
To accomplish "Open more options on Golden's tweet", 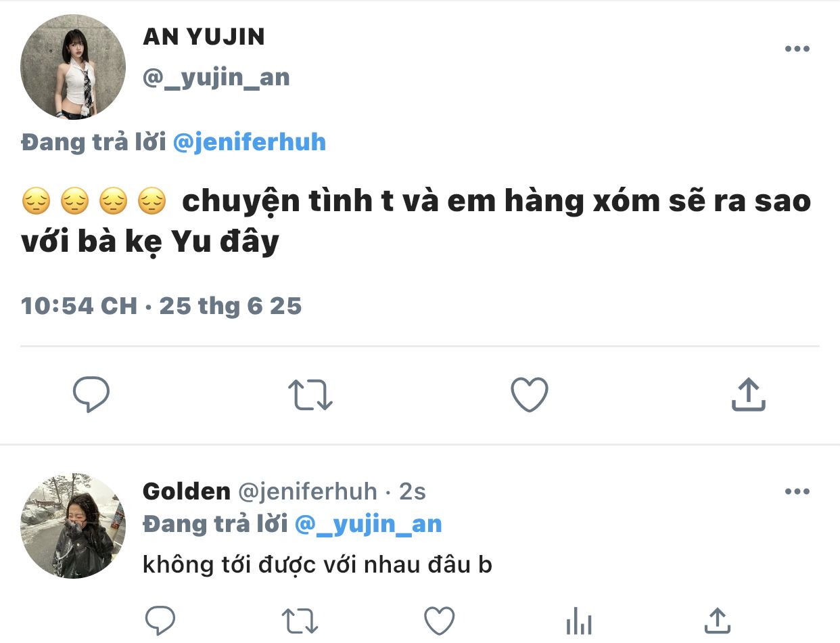I will click(797, 491).
